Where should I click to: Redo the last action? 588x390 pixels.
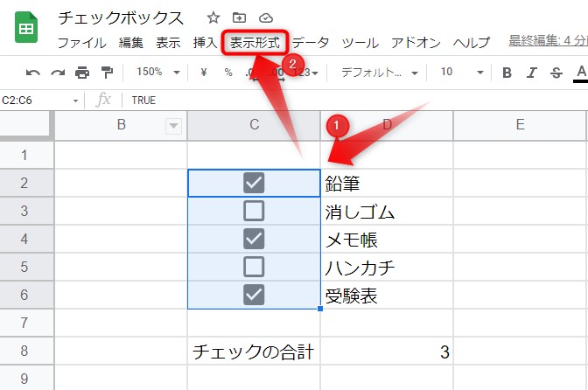coord(58,72)
